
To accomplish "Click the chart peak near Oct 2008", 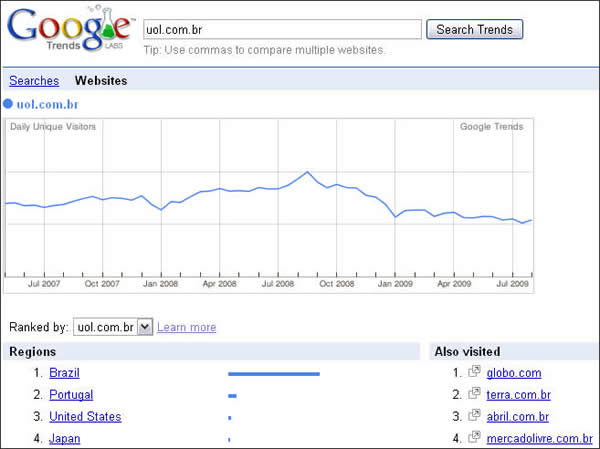I will (x=307, y=172).
